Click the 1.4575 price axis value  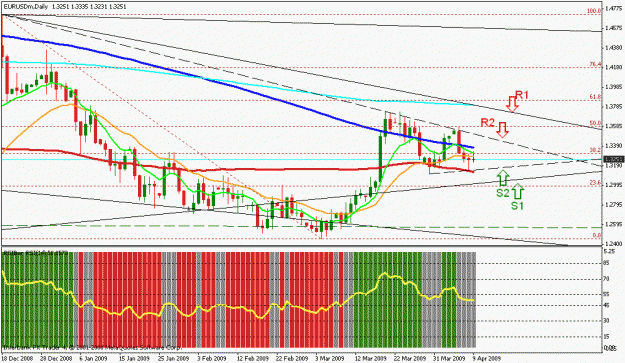[x=613, y=28]
